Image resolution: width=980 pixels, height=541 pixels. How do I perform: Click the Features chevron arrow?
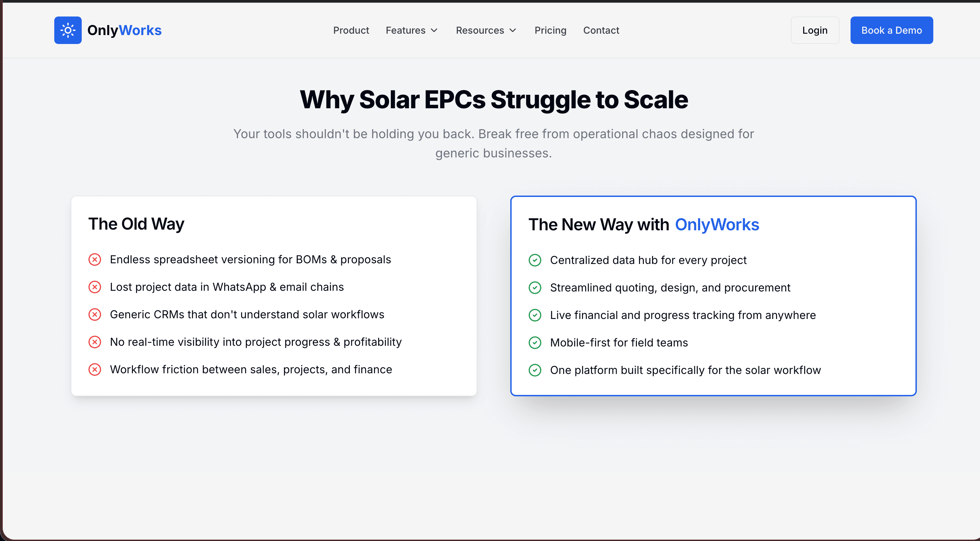point(435,31)
